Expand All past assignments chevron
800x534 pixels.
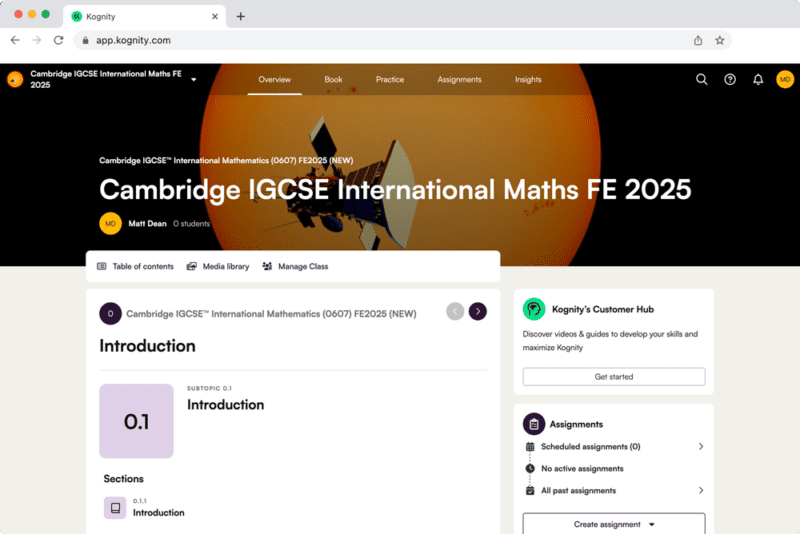click(x=701, y=490)
